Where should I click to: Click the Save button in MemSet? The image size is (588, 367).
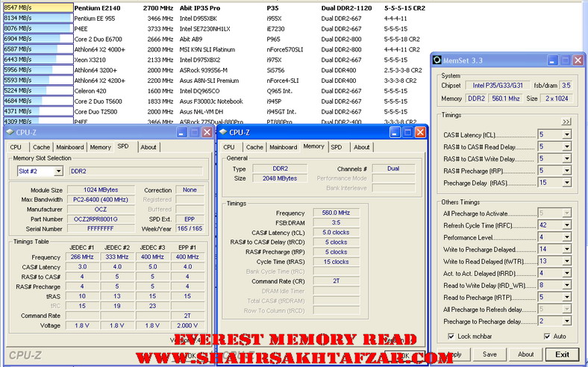(490, 354)
